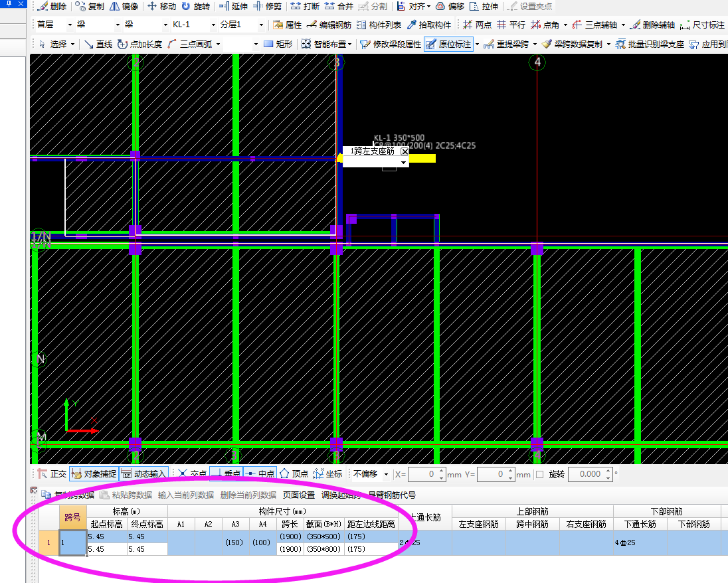Click the rotation angle field 0.000
728x583 pixels.
pyautogui.click(x=587, y=474)
